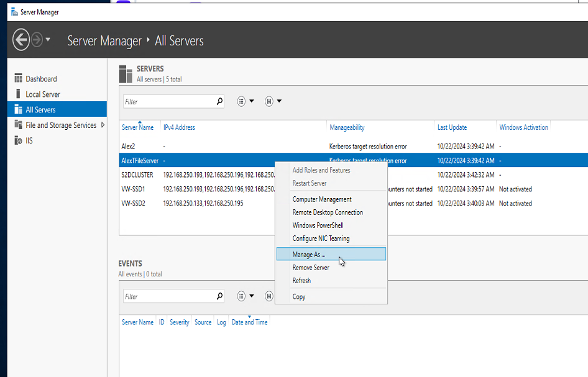Click the forward navigation arrow

pyautogui.click(x=37, y=39)
